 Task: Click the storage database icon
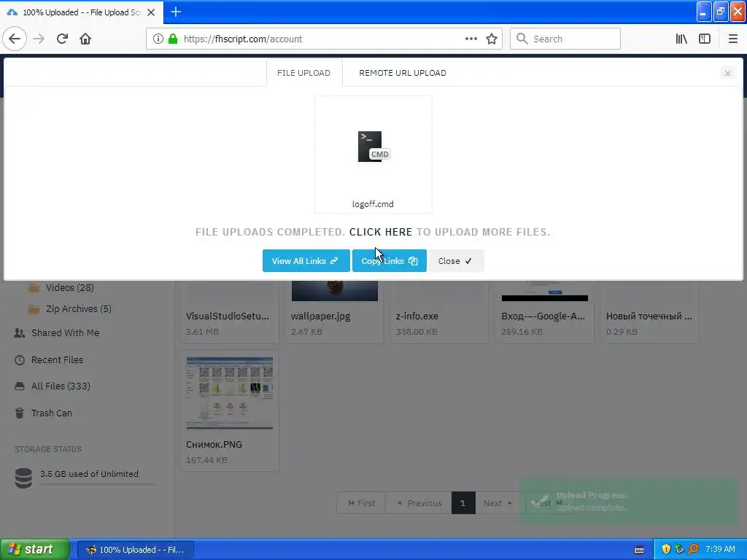tap(23, 478)
